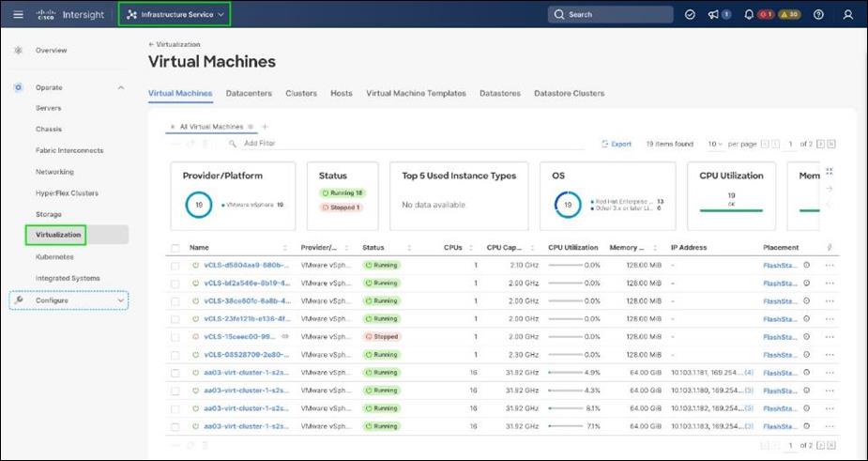Open the vCLS-d5804aa9 virtual machine link
This screenshot has width=868, height=461.
[247, 266]
